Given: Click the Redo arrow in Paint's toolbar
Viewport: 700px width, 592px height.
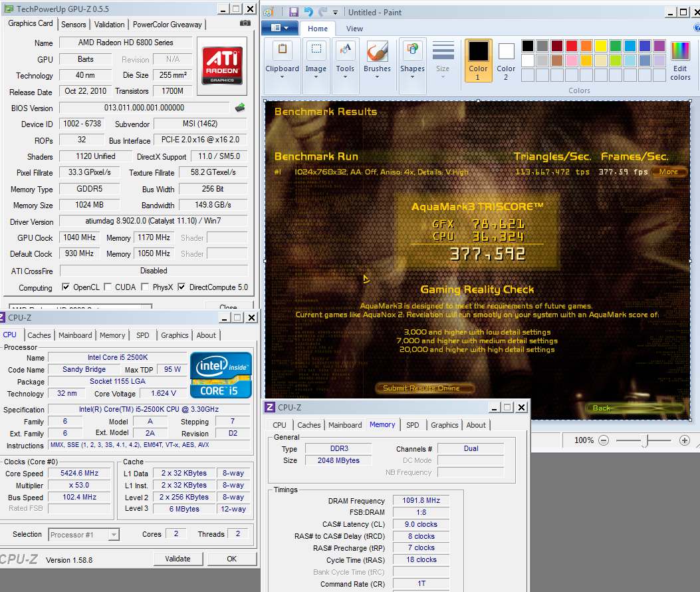Looking at the screenshot, I should point(322,12).
